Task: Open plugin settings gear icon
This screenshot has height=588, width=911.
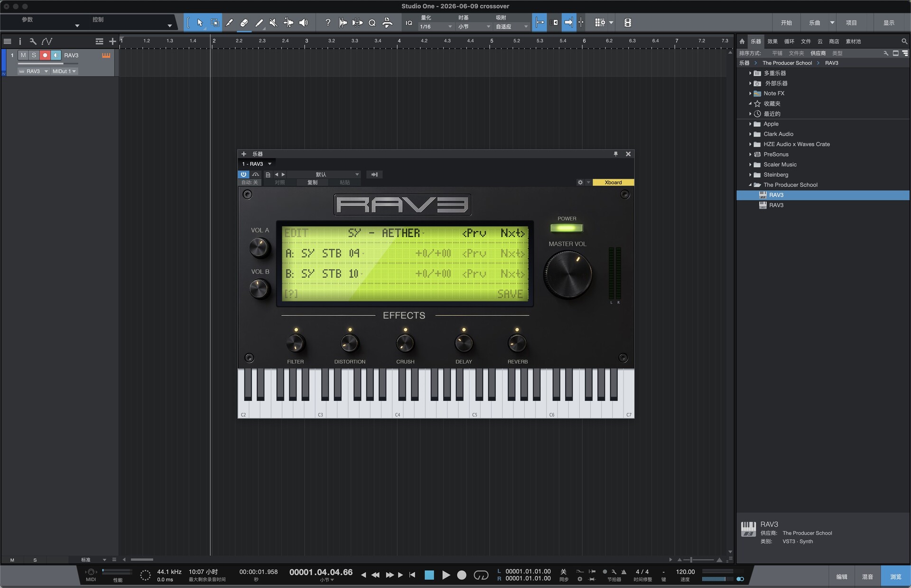Action: [580, 183]
